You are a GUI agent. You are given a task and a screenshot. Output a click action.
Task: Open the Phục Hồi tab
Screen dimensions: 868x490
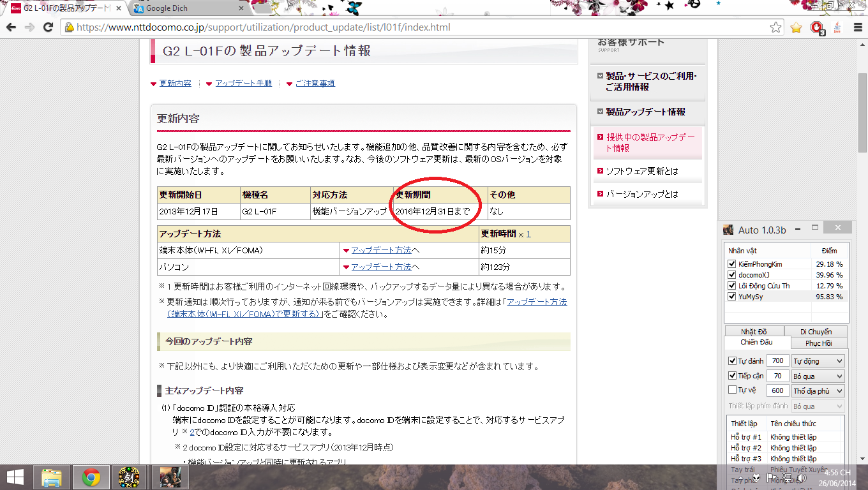(818, 343)
